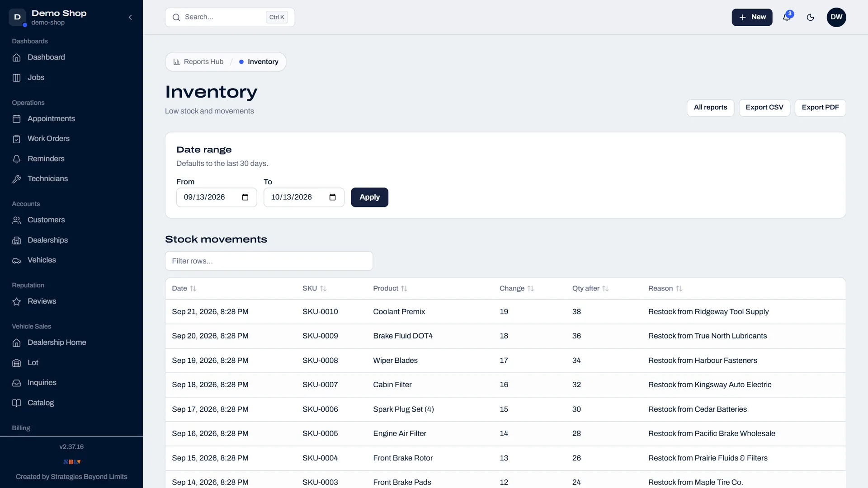Image resolution: width=868 pixels, height=488 pixels.
Task: Click 'Sep 17, 2026, 8:28 PM' date cell
Action: [210, 409]
